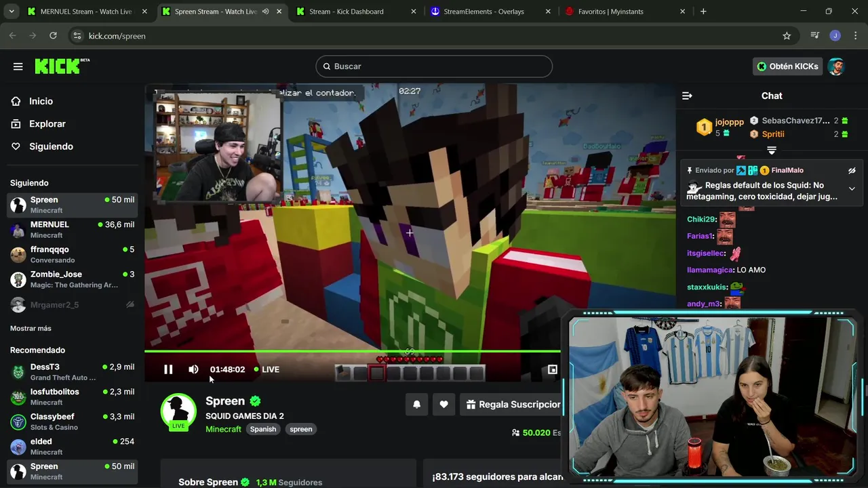Screen dimensions: 868x488
Task: Click the Minecraft category link
Action: point(223,429)
